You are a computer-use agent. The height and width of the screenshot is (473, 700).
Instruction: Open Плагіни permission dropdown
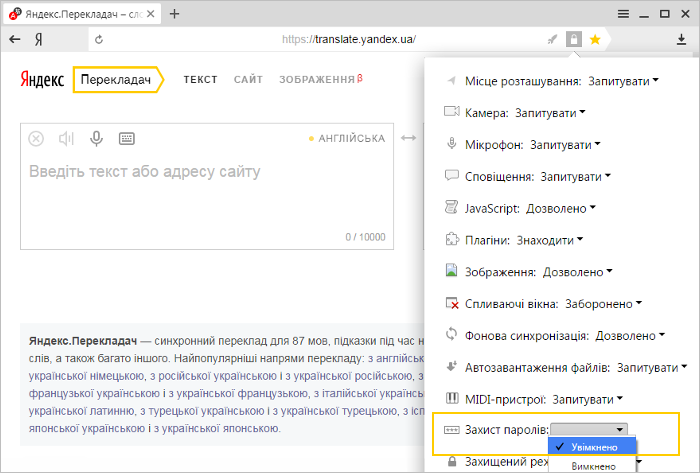click(x=550, y=240)
